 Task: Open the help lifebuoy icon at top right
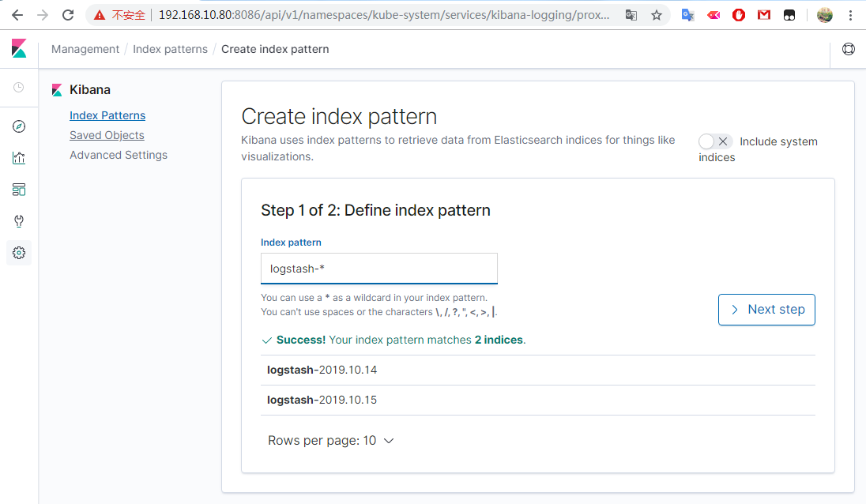849,49
